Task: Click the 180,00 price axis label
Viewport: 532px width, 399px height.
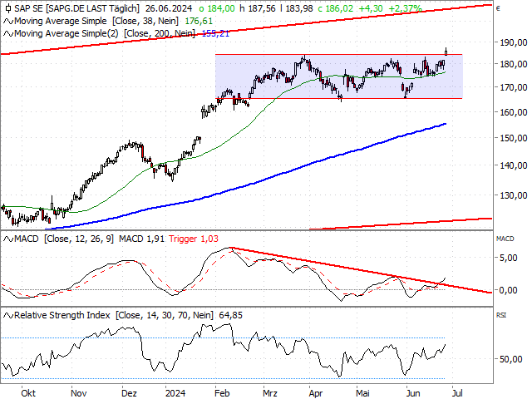Action: pos(514,64)
